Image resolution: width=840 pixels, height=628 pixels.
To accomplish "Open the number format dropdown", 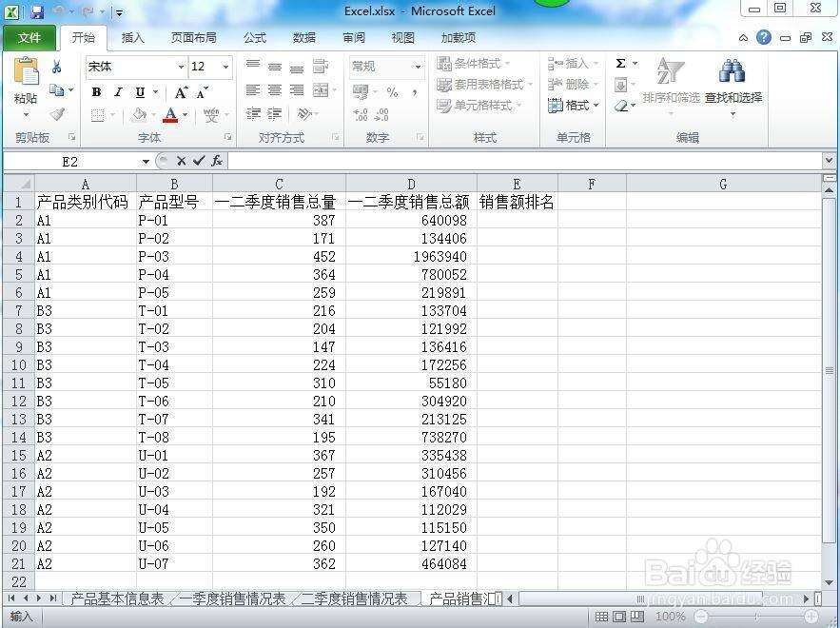I will [x=418, y=67].
